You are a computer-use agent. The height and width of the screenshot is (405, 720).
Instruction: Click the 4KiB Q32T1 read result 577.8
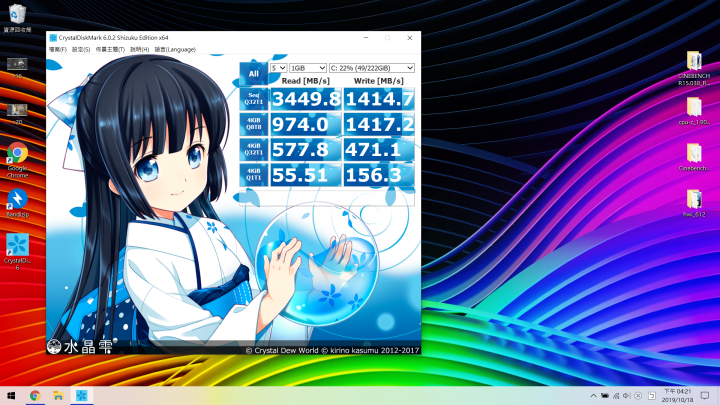pyautogui.click(x=306, y=149)
